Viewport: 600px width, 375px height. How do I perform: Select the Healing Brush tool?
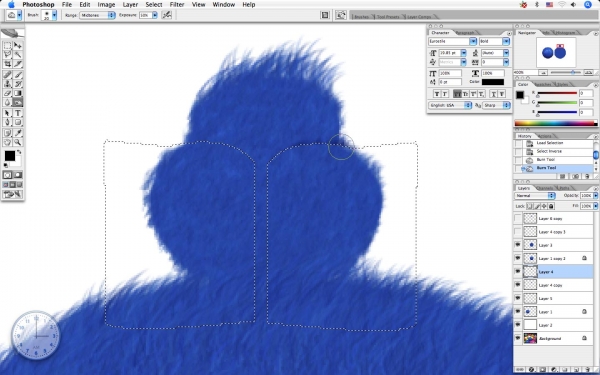pos(8,75)
